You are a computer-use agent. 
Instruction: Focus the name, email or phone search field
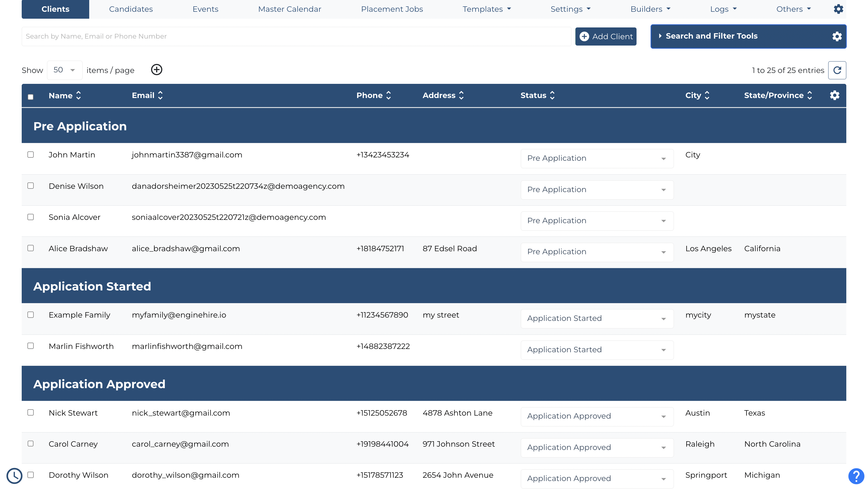[x=296, y=36]
